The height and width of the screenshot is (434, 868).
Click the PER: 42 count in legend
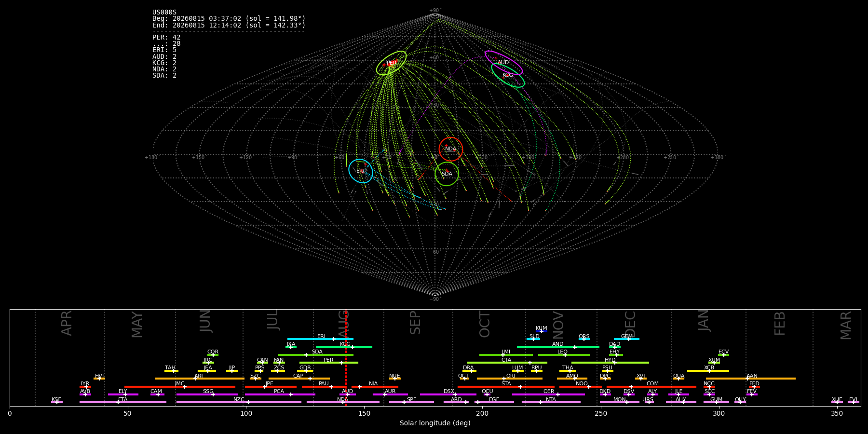[x=166, y=38]
